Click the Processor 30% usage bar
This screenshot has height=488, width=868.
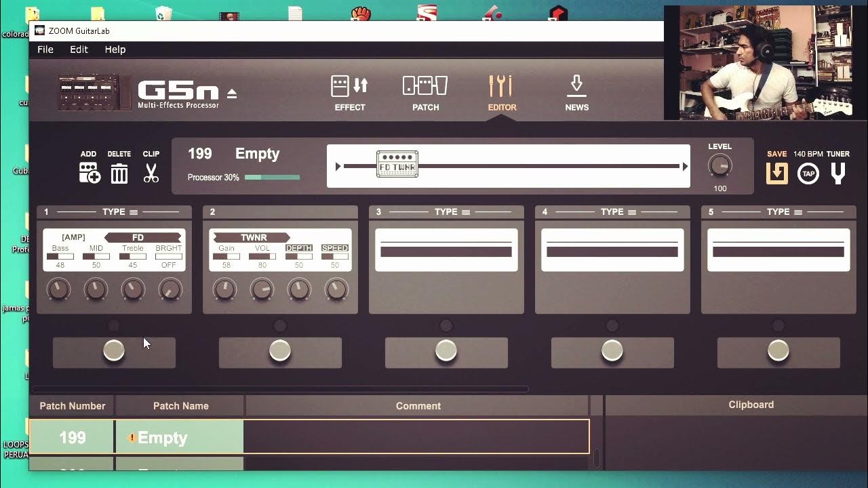[x=272, y=178]
